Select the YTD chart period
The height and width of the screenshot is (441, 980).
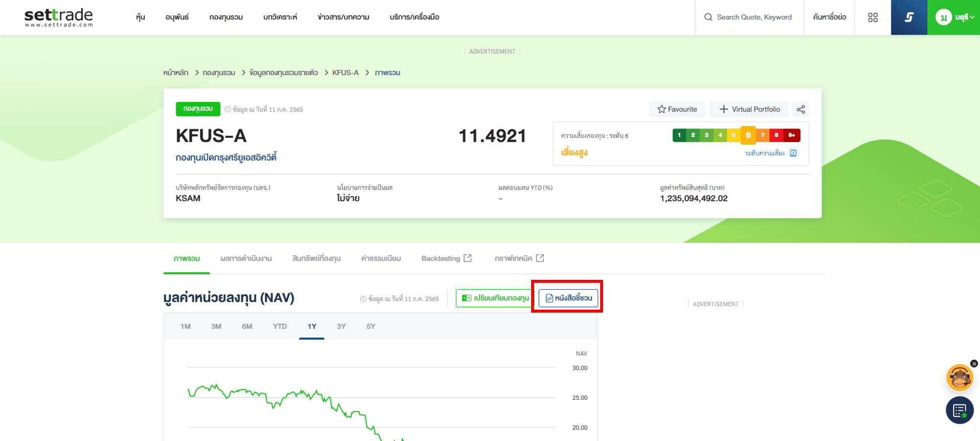coord(280,326)
